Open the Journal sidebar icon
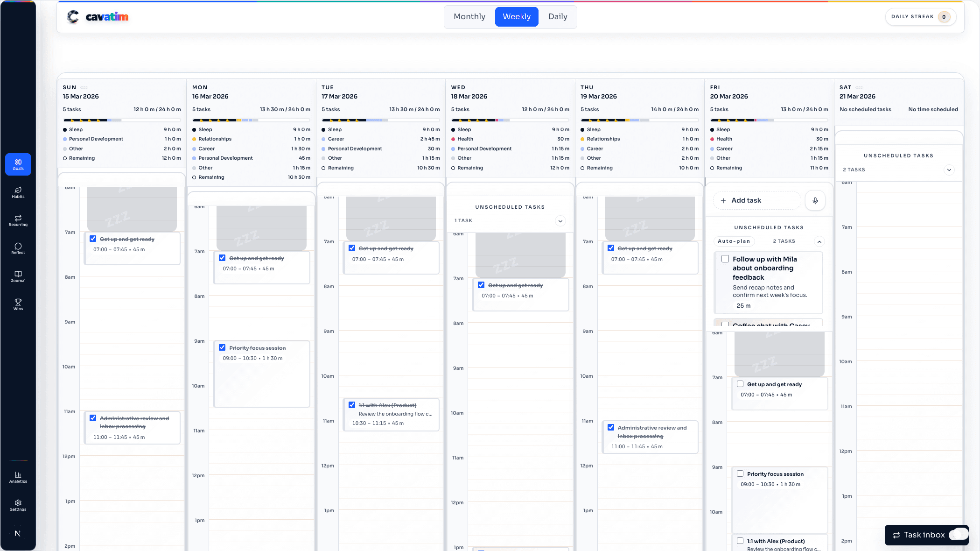Viewport: 980px width, 551px height. point(18,276)
